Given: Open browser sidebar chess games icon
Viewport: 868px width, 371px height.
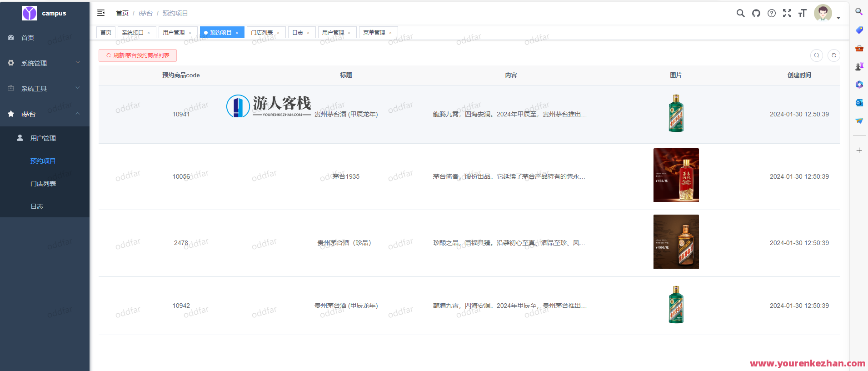Looking at the screenshot, I should coord(859,66).
